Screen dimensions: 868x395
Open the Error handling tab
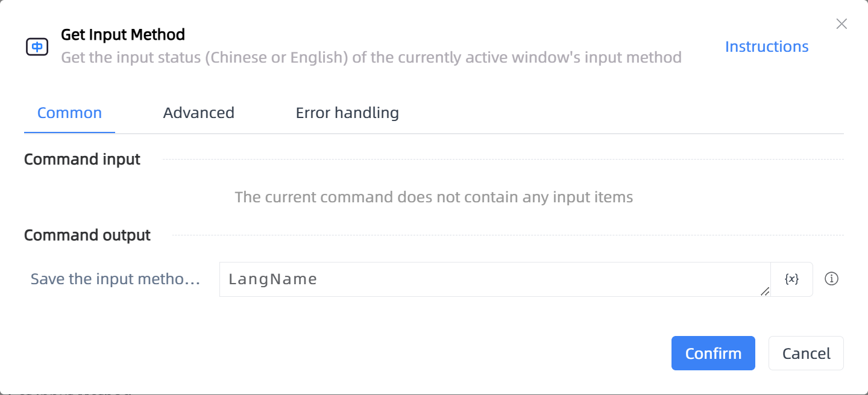[347, 113]
